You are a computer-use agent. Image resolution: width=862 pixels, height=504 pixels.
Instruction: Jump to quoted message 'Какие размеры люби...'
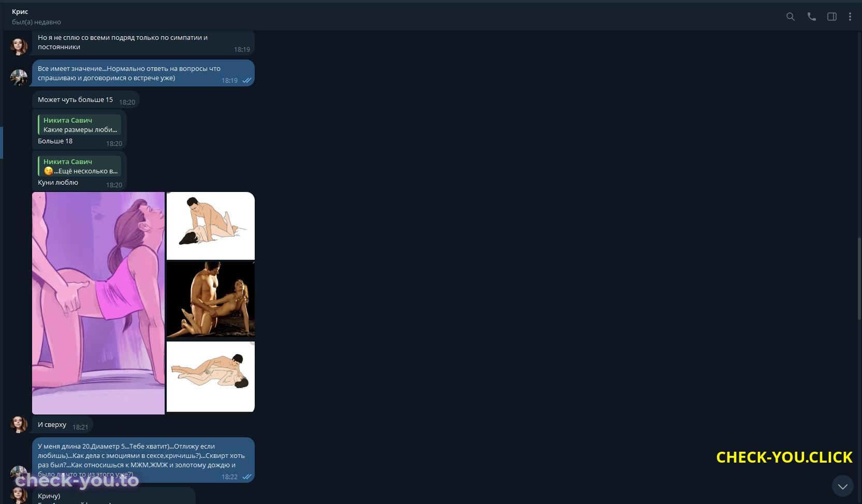click(x=79, y=125)
